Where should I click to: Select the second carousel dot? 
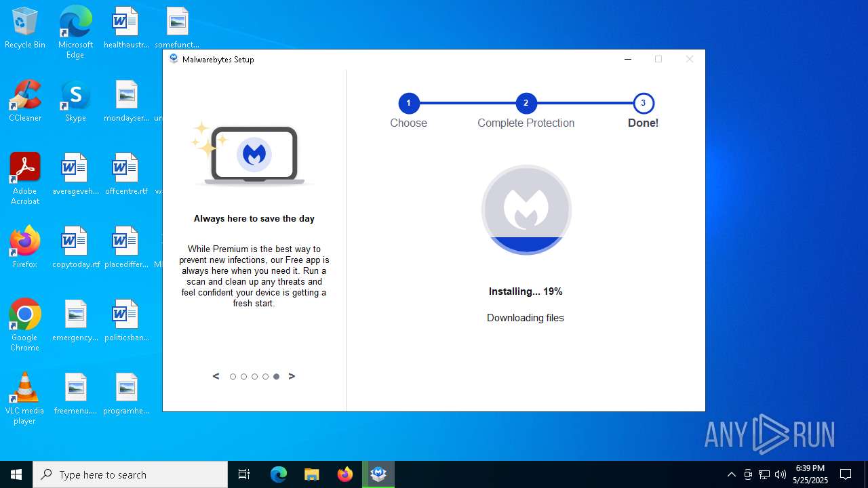click(x=243, y=377)
